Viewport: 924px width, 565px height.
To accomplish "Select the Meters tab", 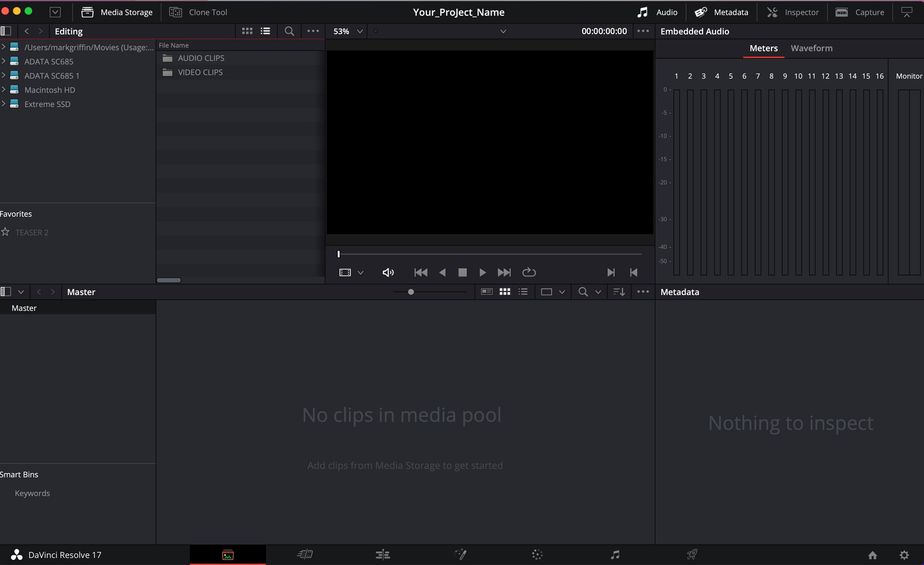I will coord(763,48).
